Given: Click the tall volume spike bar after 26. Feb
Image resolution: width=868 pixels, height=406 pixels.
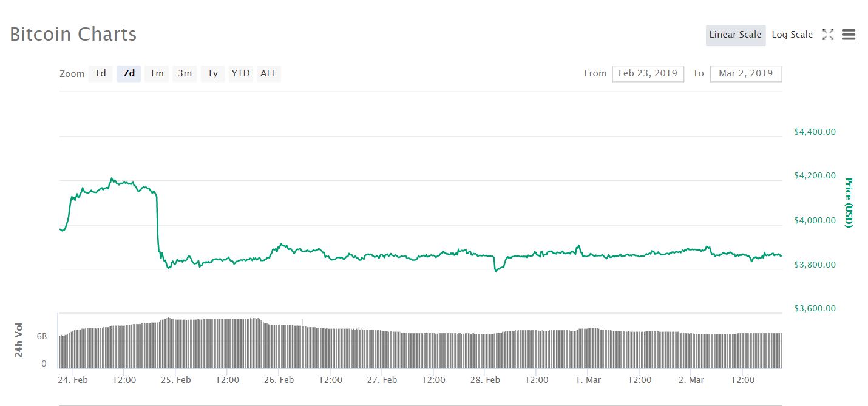Looking at the screenshot, I should (x=302, y=343).
